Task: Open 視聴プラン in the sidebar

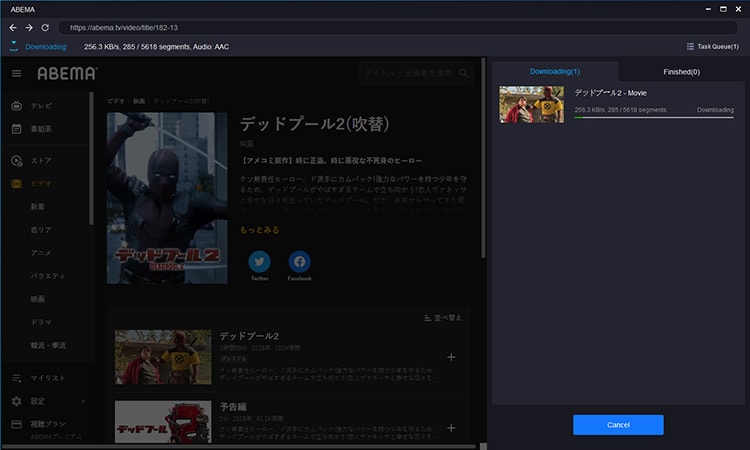Action: (48, 424)
